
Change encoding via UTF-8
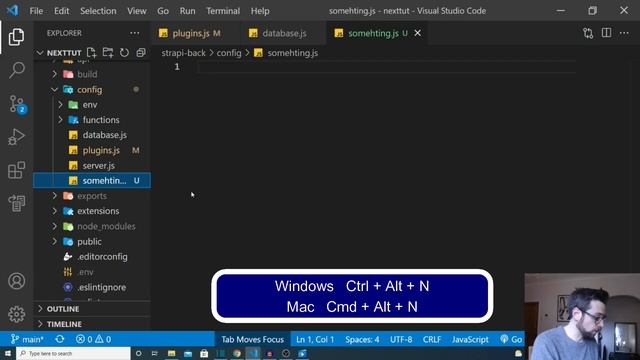pos(401,339)
